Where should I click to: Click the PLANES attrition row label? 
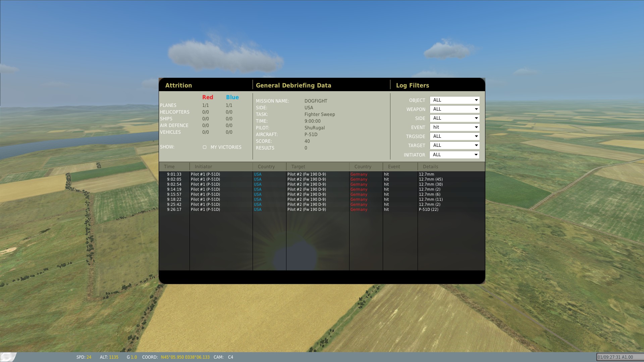(x=168, y=105)
